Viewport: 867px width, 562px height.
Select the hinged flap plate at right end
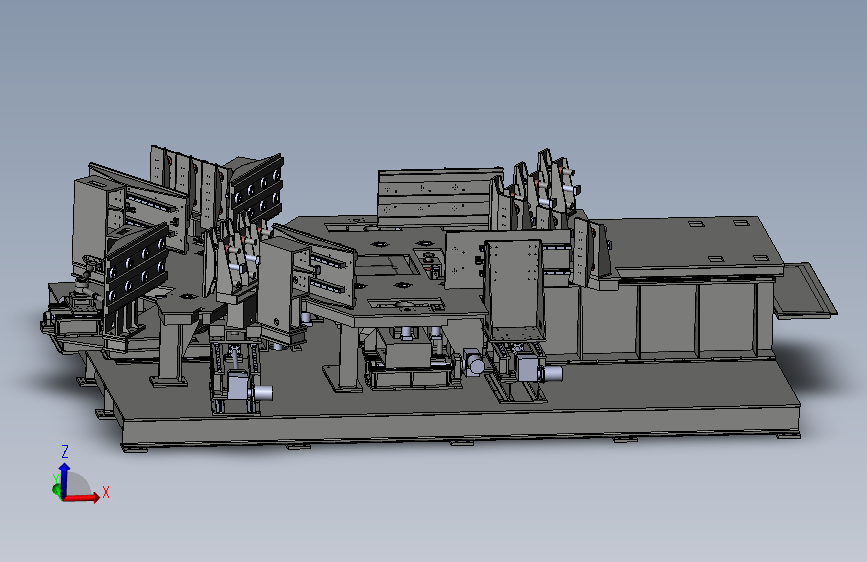[x=805, y=290]
